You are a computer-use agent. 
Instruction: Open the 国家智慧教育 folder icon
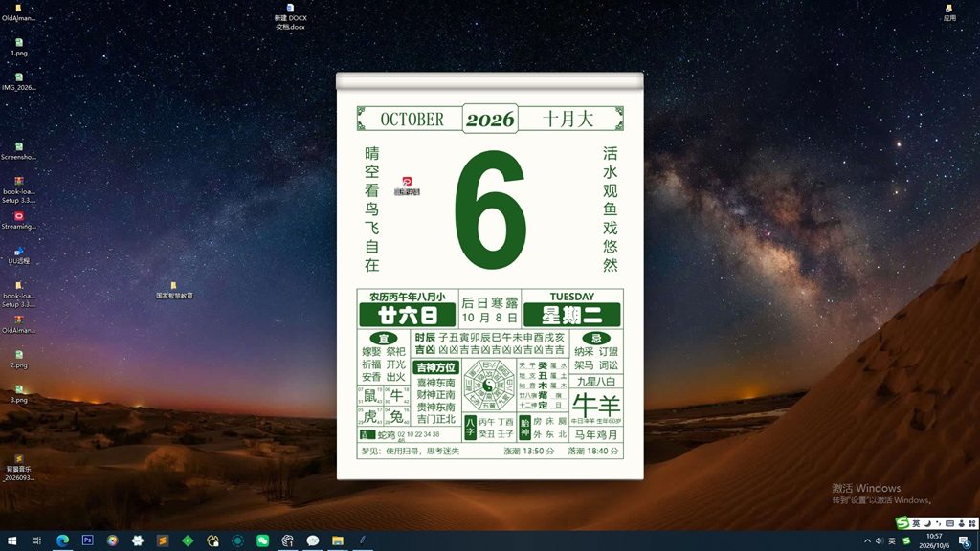[x=174, y=291]
